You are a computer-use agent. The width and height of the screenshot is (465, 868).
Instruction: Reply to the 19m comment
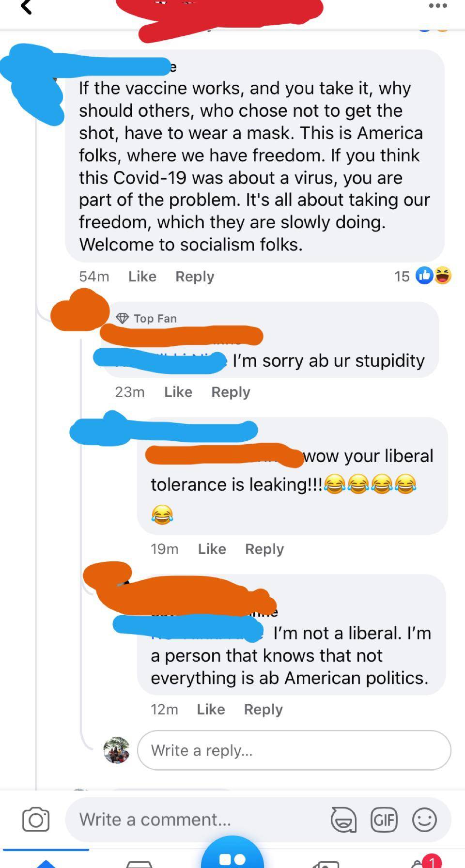(x=264, y=549)
